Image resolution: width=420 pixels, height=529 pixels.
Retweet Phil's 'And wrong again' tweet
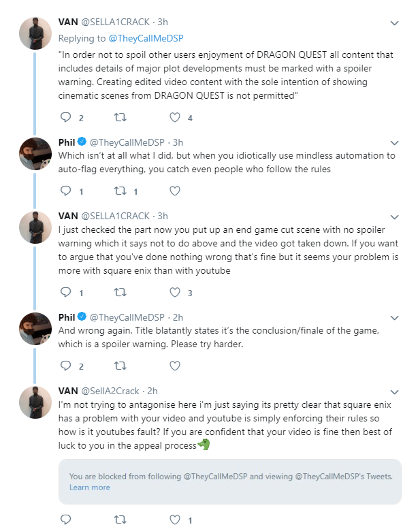coord(120,366)
